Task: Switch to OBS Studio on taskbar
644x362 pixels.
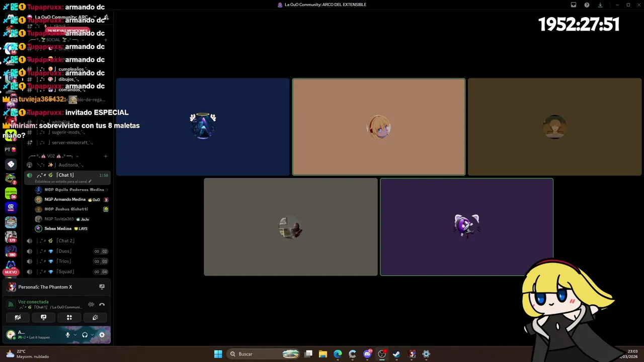Action: tap(382, 354)
